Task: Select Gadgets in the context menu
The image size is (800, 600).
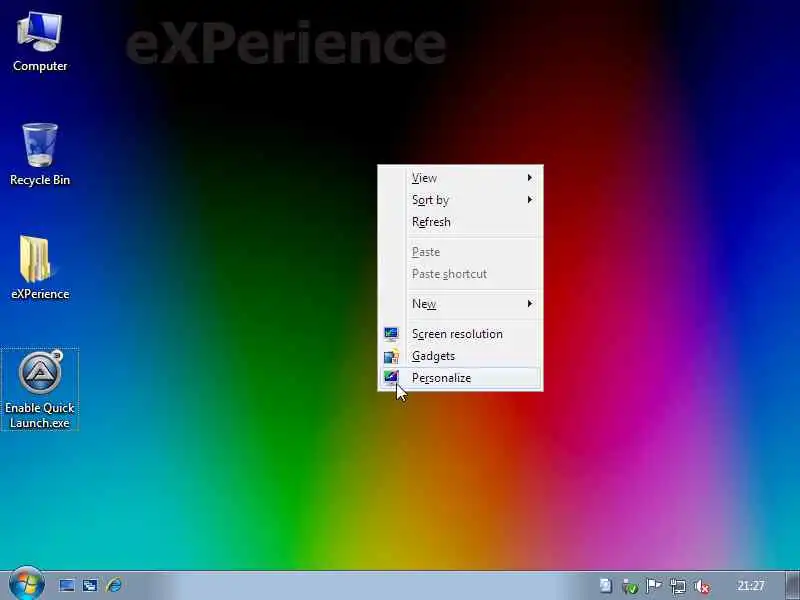Action: [460, 356]
